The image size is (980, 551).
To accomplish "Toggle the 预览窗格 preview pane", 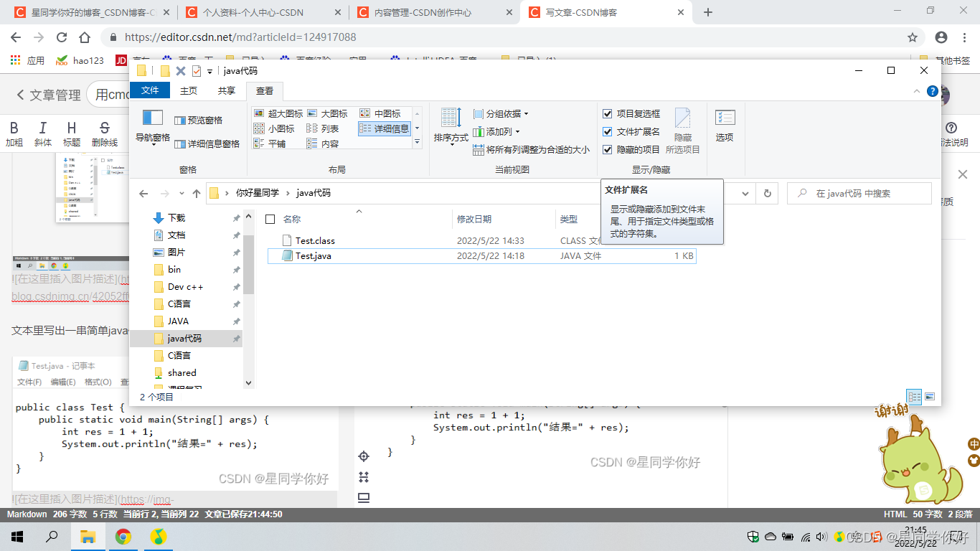I will [x=199, y=120].
